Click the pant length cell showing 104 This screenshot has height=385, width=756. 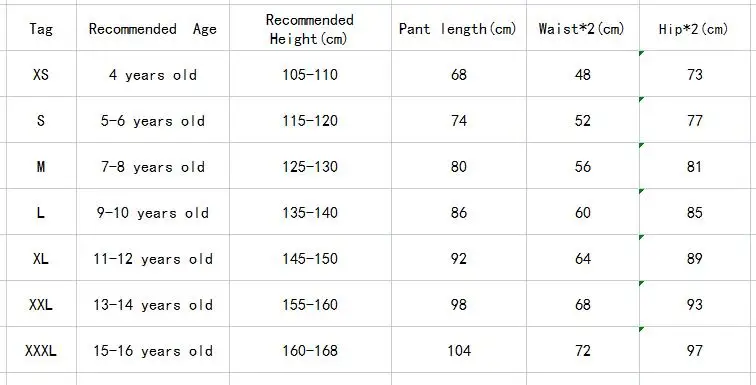[459, 350]
